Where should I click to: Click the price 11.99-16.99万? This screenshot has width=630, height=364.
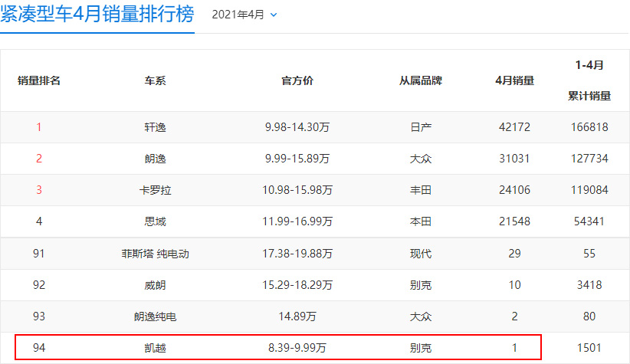click(297, 221)
